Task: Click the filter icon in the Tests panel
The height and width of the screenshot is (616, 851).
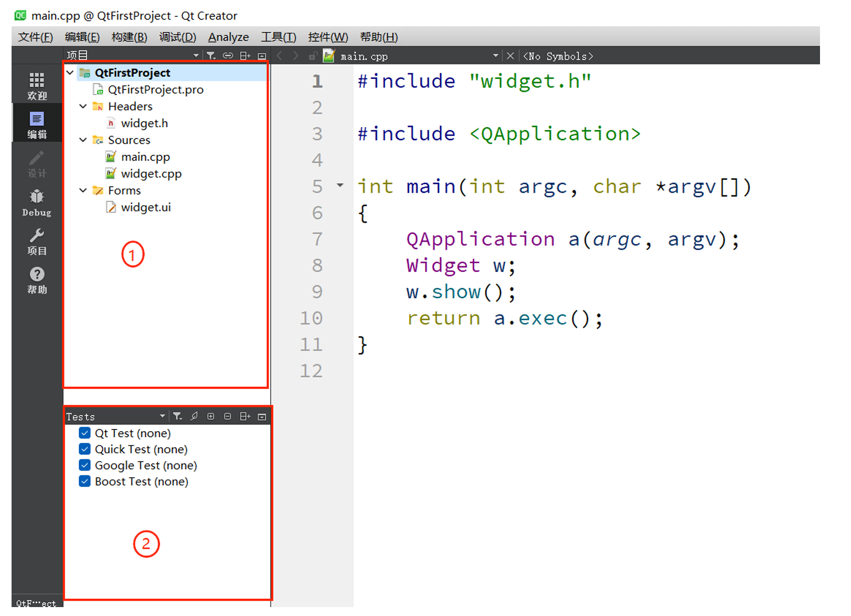Action: (178, 416)
